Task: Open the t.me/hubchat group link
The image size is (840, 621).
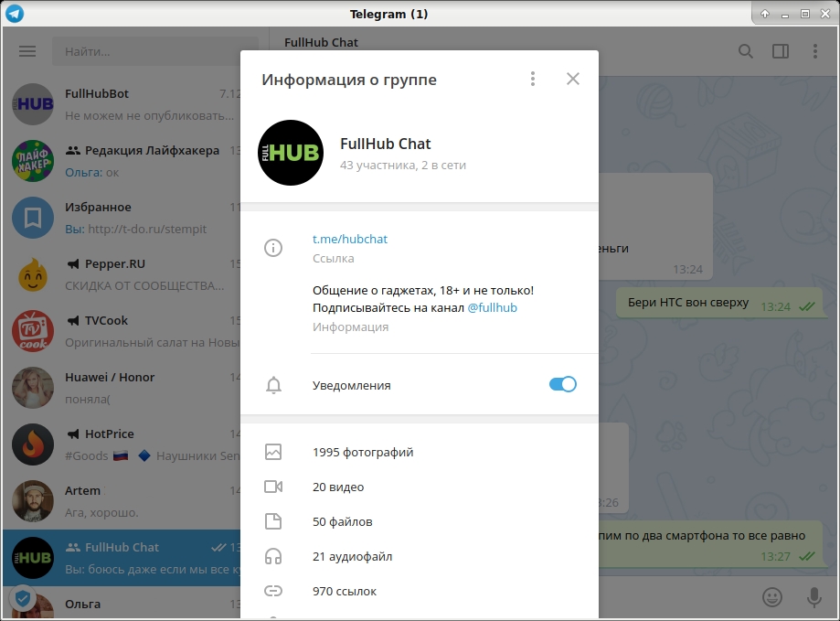Action: (350, 239)
